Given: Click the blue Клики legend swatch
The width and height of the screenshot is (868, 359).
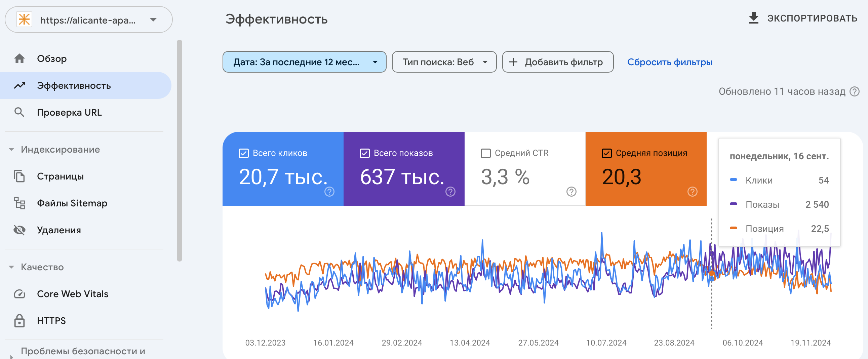Looking at the screenshot, I should pyautogui.click(x=734, y=180).
